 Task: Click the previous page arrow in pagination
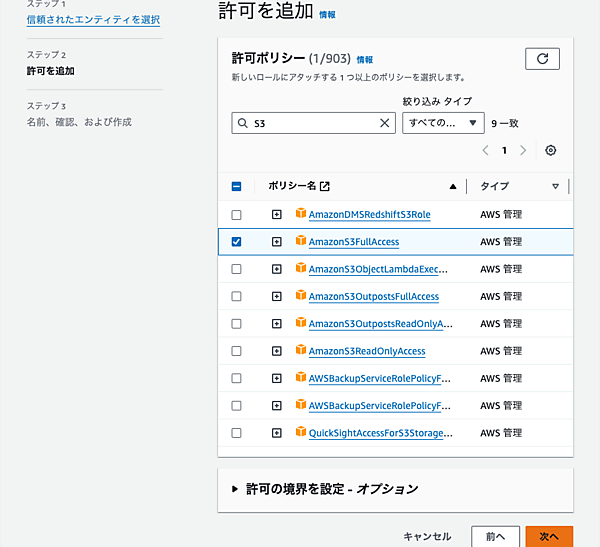point(485,150)
